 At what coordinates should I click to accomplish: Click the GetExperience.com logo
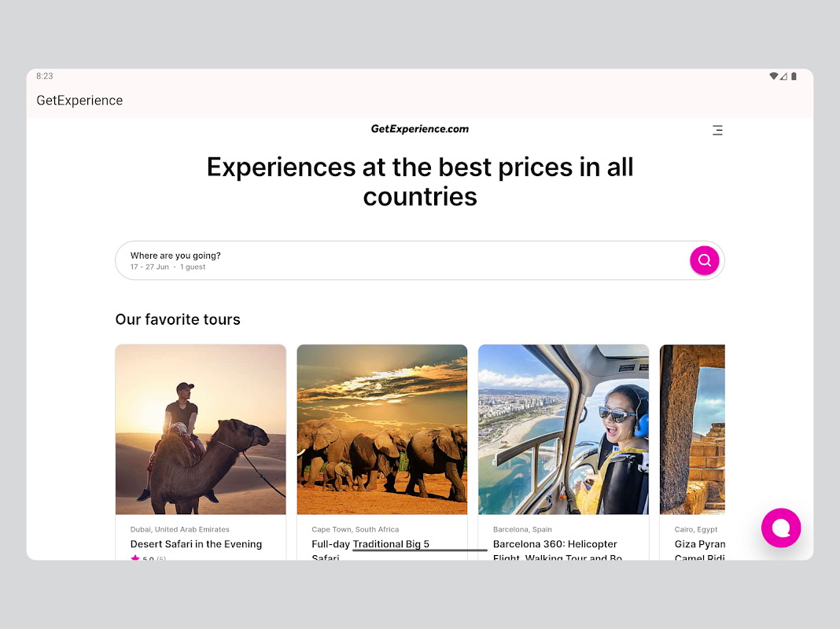(x=419, y=129)
